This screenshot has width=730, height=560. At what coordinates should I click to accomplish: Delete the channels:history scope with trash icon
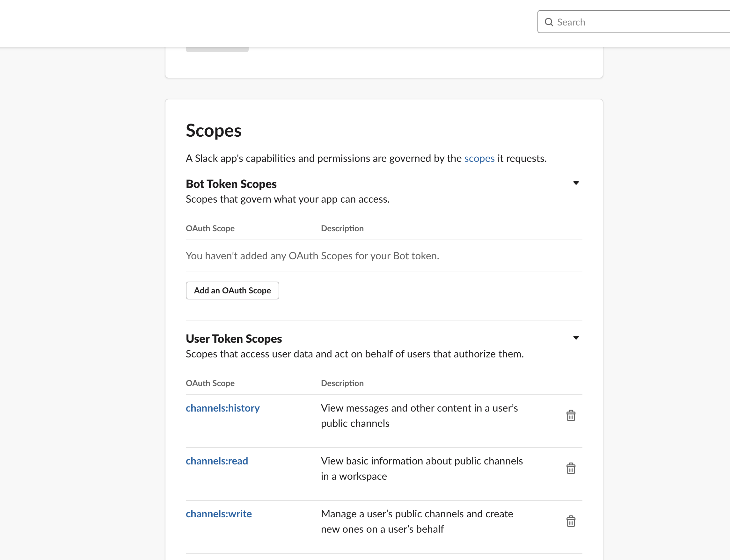(x=571, y=415)
